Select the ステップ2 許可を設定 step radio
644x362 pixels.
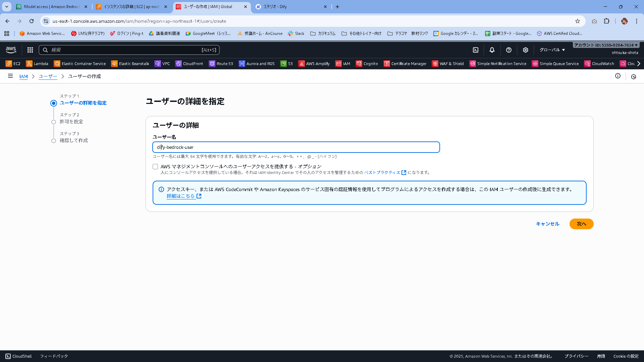tap(54, 122)
